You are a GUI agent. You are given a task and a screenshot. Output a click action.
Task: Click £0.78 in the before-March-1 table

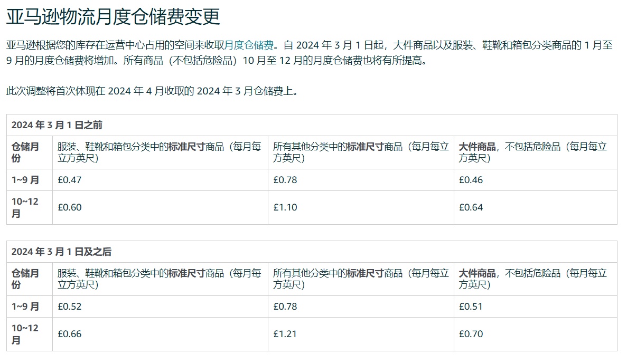pos(285,180)
